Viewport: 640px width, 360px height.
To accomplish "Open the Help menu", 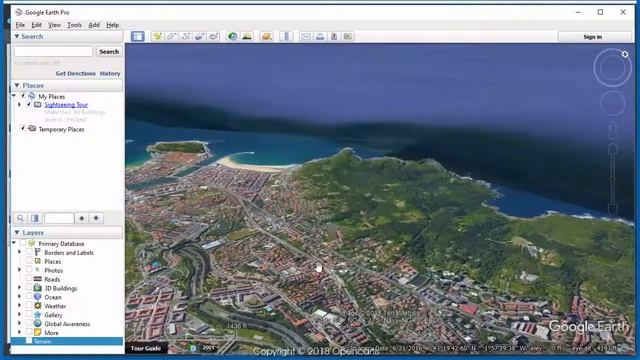I will 112,25.
